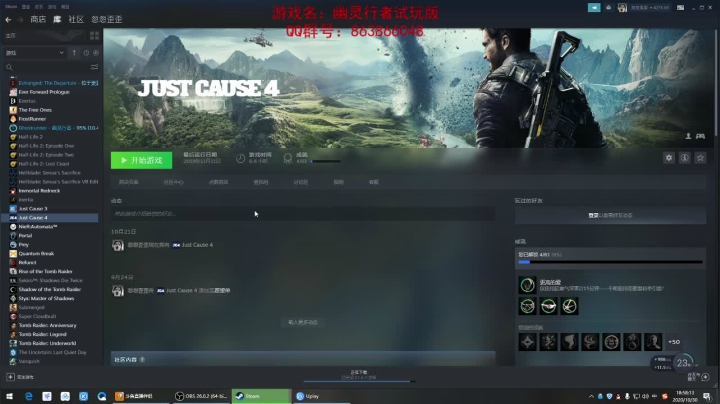Open the account name dropdown
Image resolution: width=720 pixels, height=404 pixels.
[x=650, y=8]
